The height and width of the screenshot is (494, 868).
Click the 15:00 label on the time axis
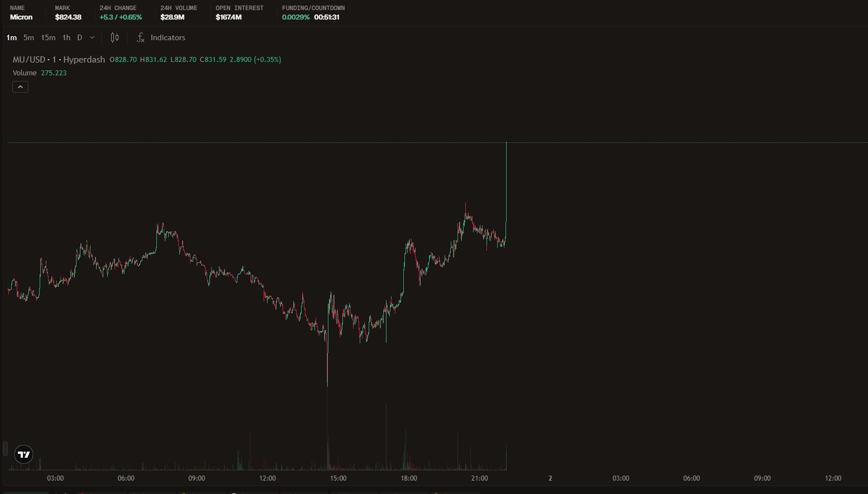[x=338, y=478]
